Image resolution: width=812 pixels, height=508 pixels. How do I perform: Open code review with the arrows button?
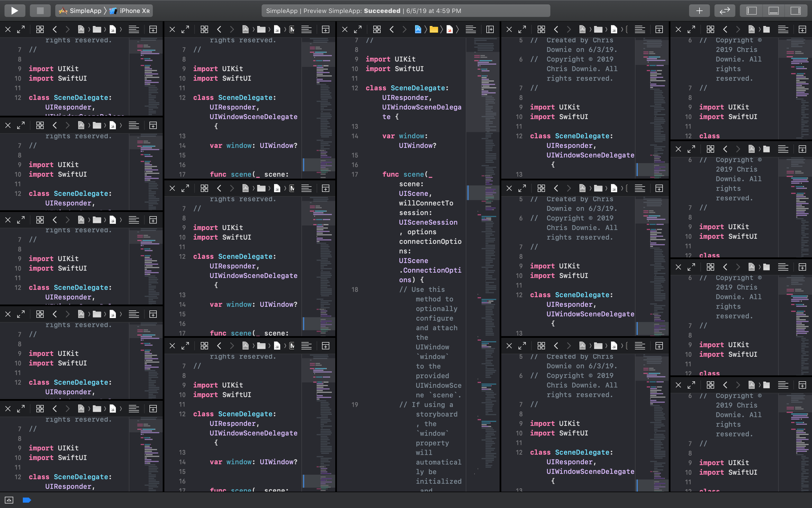tap(725, 11)
